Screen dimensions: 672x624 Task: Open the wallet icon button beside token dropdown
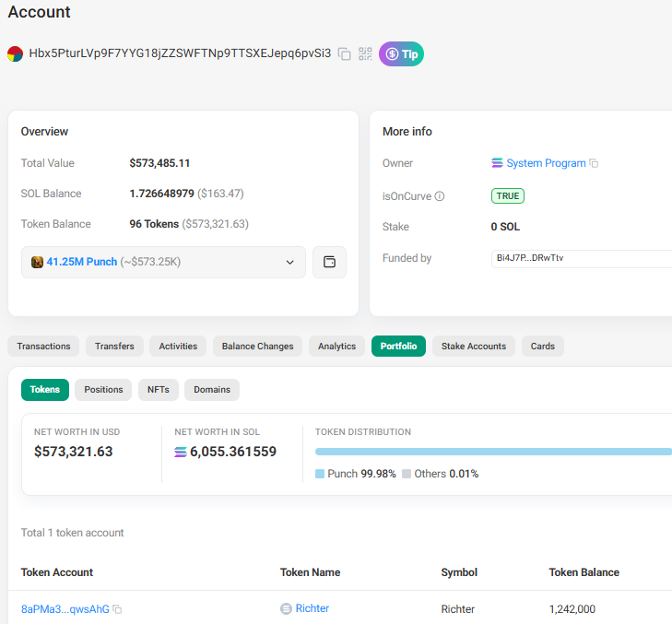tap(329, 262)
